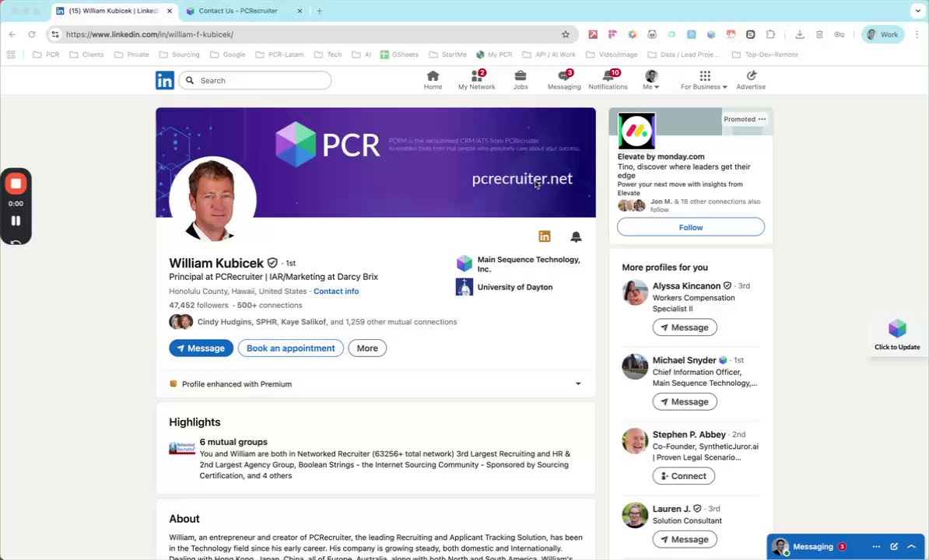
Task: Open 500+ connections list
Action: (x=269, y=306)
